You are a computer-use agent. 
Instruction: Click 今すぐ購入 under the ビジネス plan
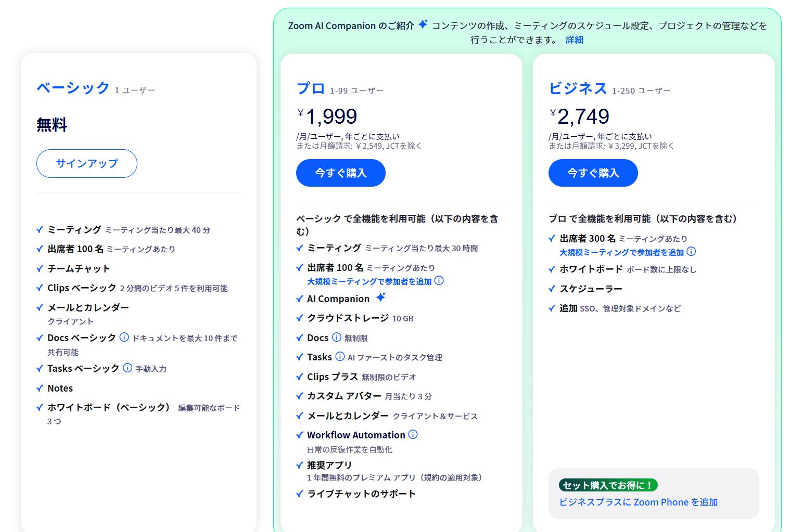[x=593, y=173]
